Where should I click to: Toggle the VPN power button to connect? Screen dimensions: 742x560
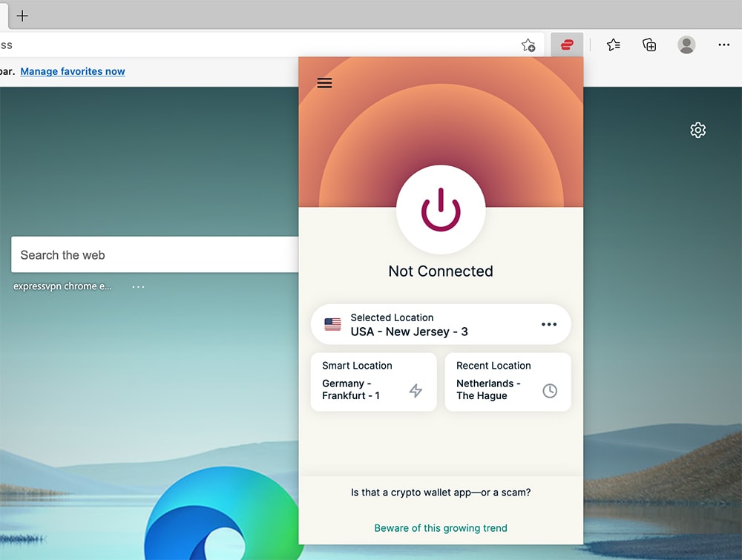tap(441, 209)
